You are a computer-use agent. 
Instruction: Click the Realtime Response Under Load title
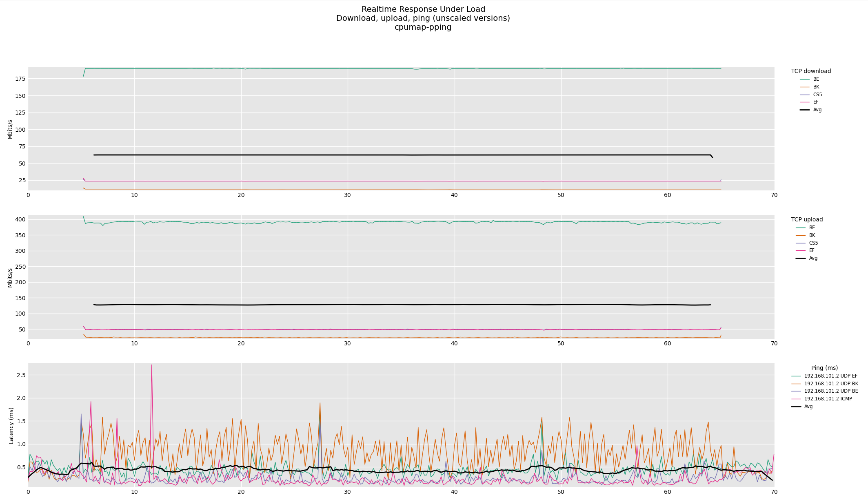tap(423, 9)
